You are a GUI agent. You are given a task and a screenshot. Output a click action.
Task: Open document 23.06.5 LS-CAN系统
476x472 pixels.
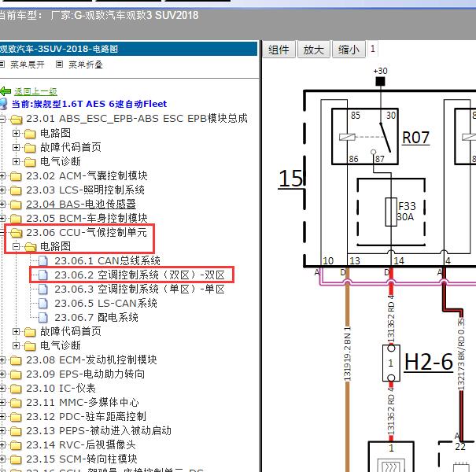click(x=106, y=303)
